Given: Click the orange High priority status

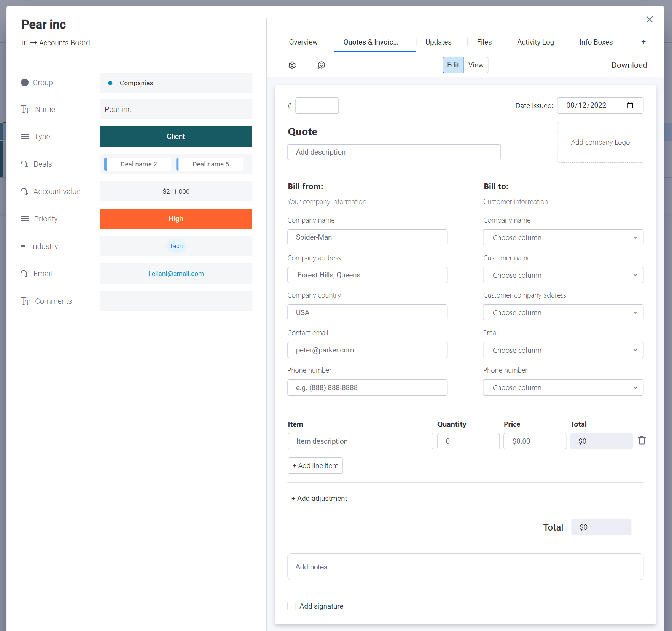Looking at the screenshot, I should click(x=176, y=219).
